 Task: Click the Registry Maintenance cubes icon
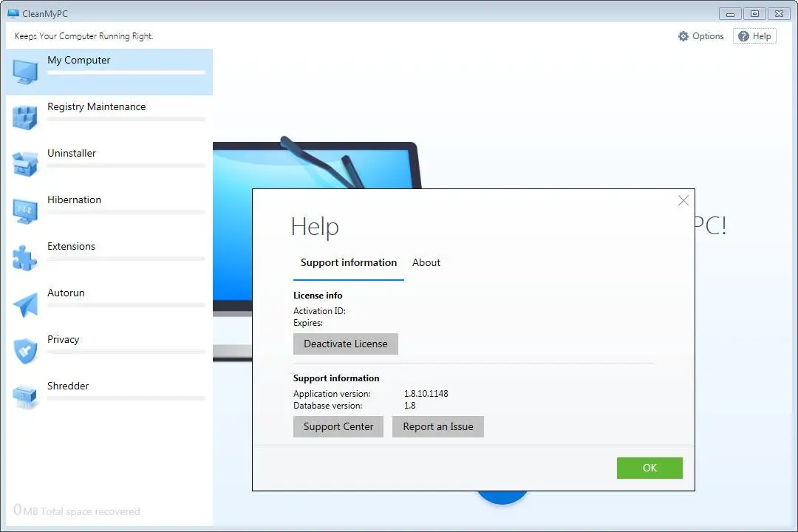pyautogui.click(x=25, y=117)
